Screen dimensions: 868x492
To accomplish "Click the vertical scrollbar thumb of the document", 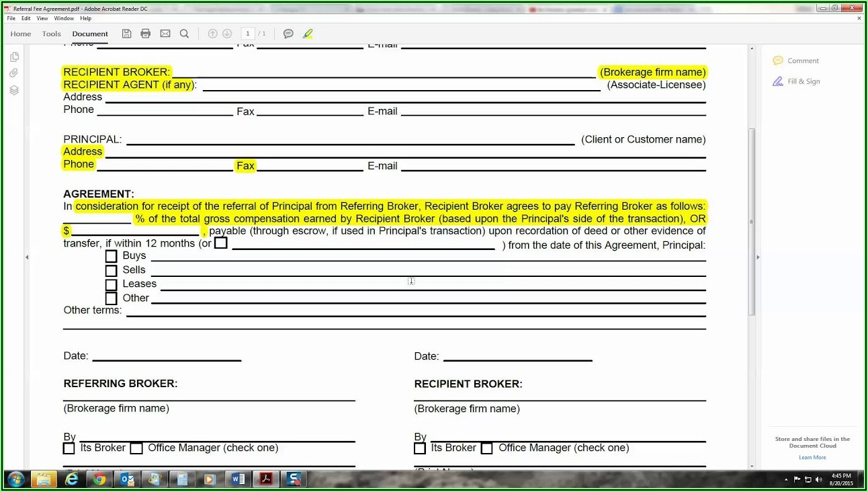I will pyautogui.click(x=752, y=222).
